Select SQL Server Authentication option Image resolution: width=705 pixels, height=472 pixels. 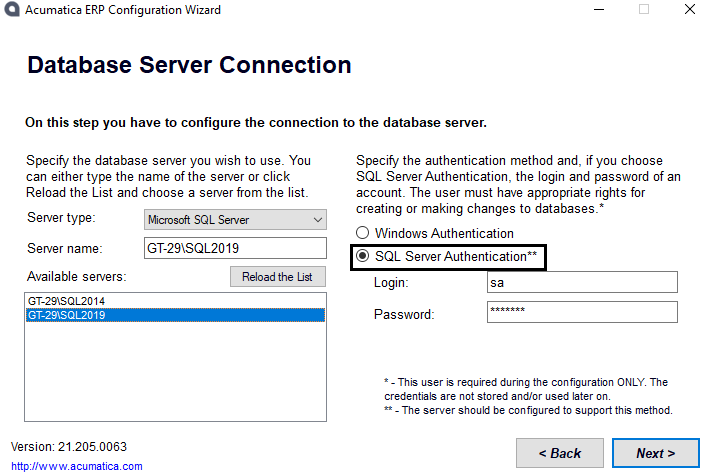[446, 256]
